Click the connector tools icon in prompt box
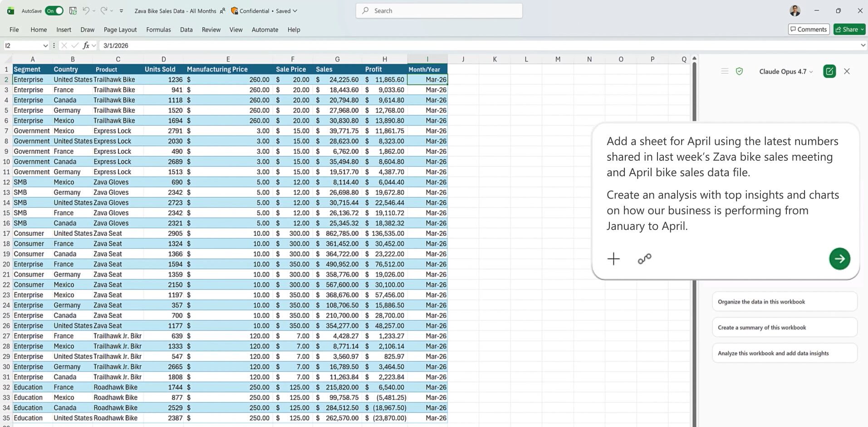 coord(644,259)
